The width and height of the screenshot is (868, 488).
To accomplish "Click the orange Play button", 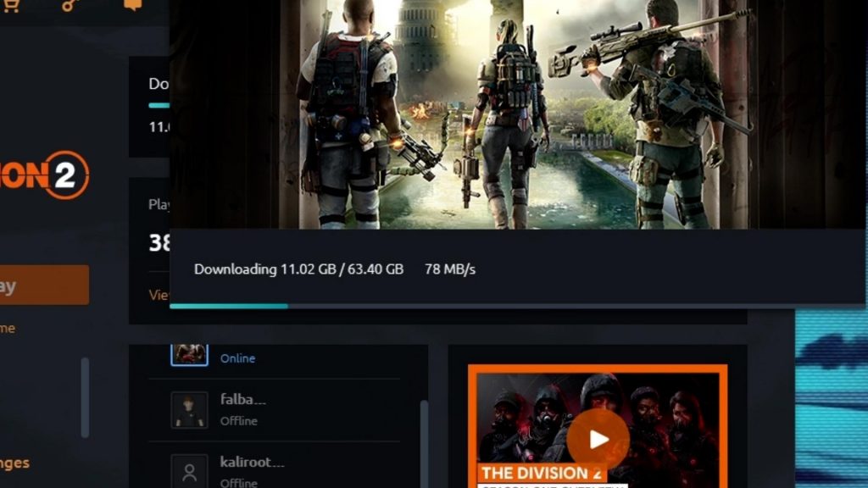I will tap(44, 285).
